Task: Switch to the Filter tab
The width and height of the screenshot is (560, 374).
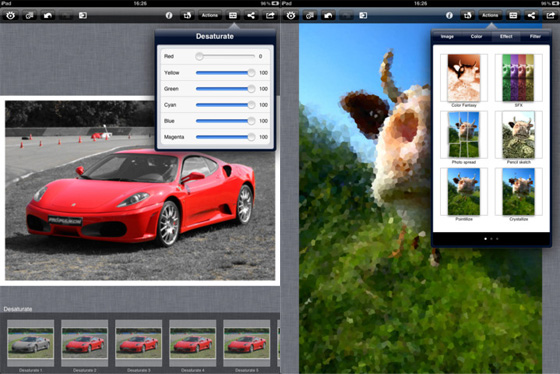Action: tap(535, 36)
